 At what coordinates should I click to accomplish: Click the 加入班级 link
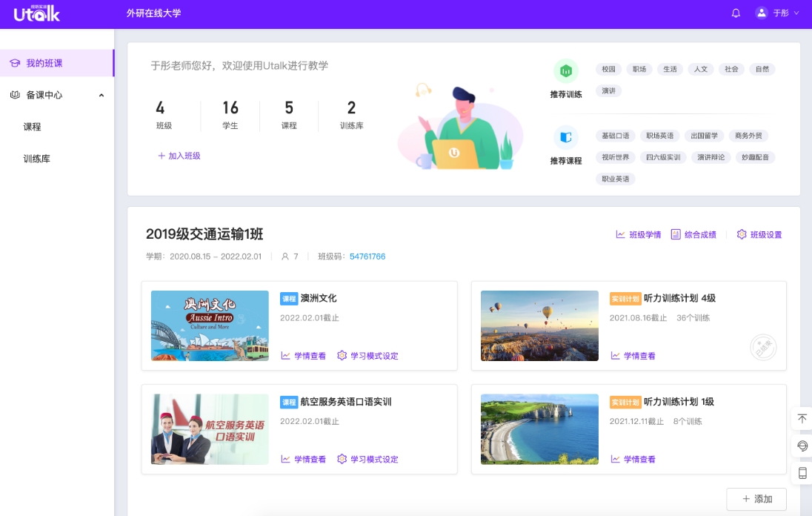(179, 156)
